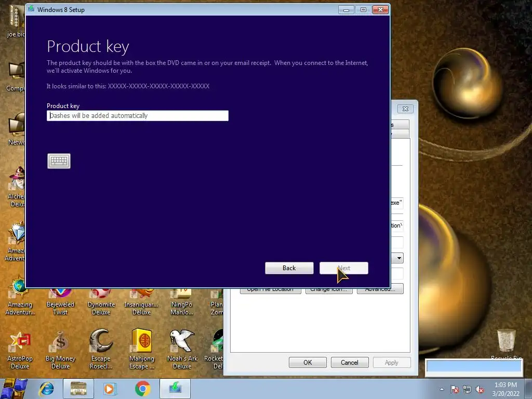532x399 pixels.
Task: Select the NingPo MahJong desktop icon
Action: click(182, 302)
